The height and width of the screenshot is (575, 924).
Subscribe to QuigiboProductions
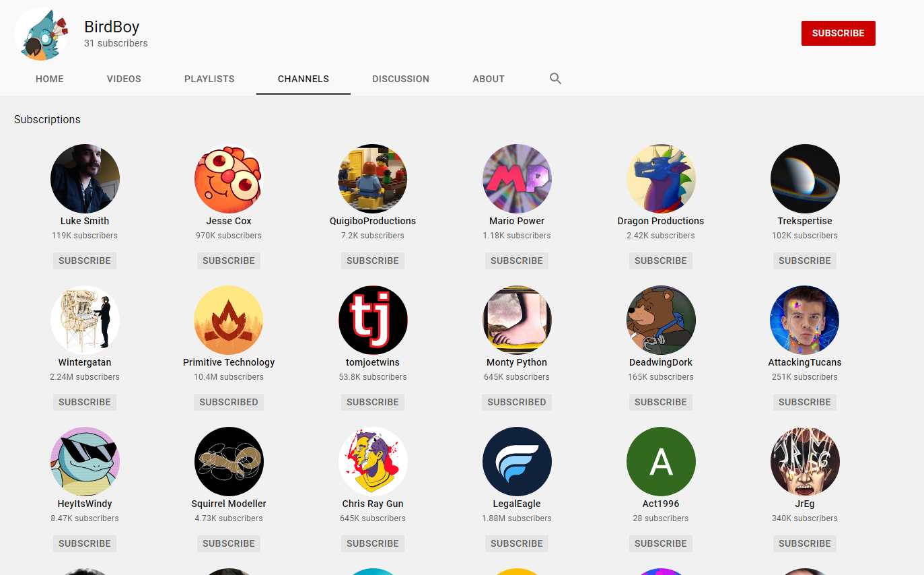373,261
